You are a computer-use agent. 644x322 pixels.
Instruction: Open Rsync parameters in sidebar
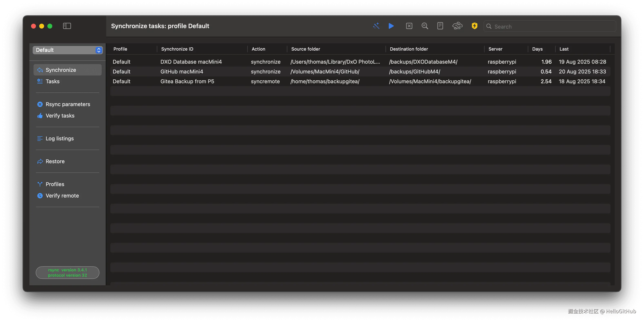[68, 104]
